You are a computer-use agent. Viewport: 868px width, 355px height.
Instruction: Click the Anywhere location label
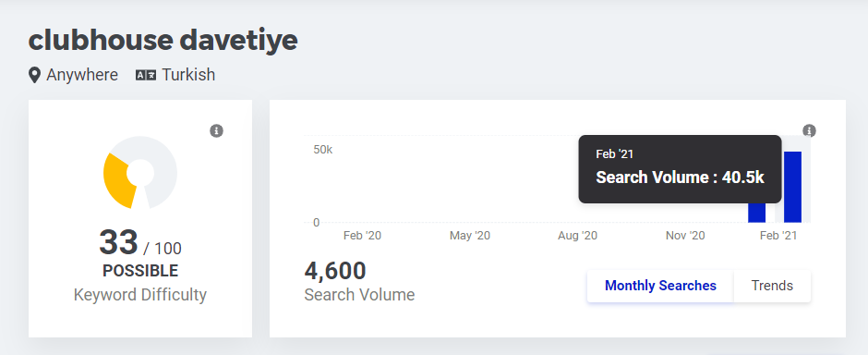[82, 75]
